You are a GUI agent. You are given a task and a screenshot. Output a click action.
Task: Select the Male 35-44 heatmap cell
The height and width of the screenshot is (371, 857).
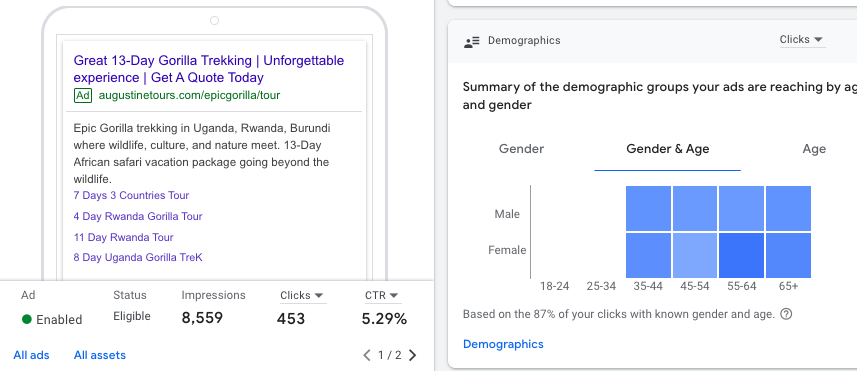648,208
